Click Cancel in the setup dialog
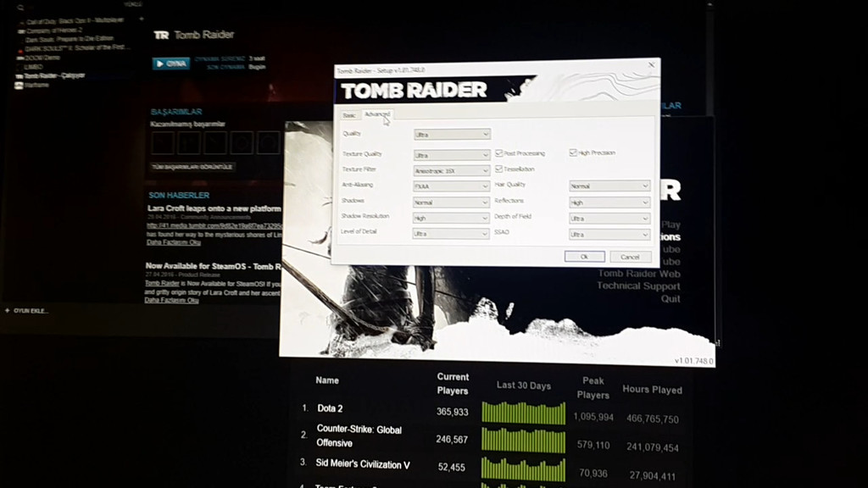Viewport: 868px width, 488px height. pos(630,257)
